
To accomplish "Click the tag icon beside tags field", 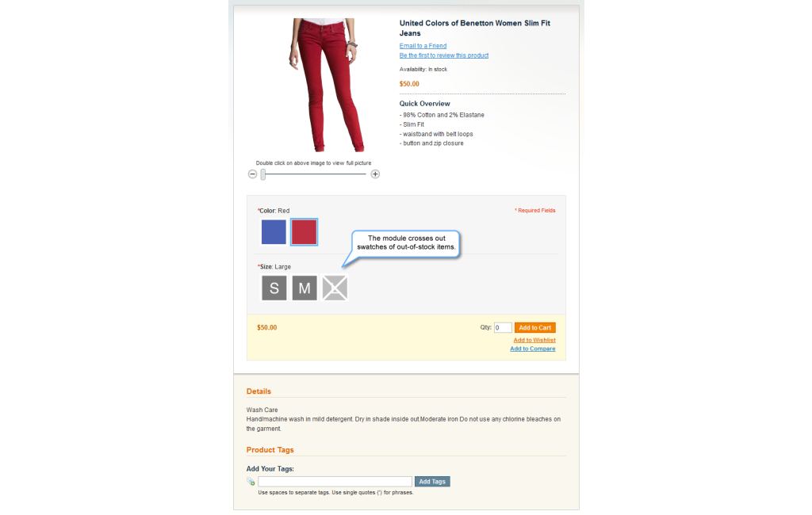I will [x=251, y=482].
